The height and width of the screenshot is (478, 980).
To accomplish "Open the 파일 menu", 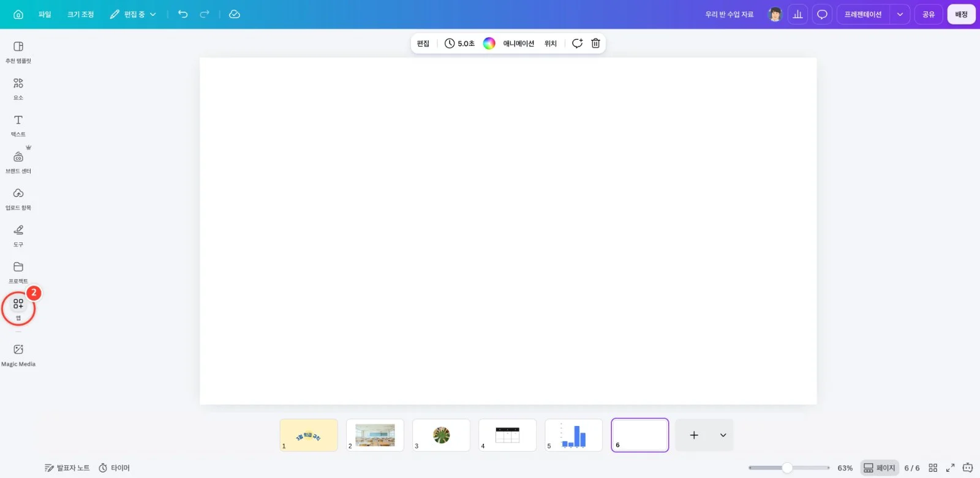I will click(45, 14).
